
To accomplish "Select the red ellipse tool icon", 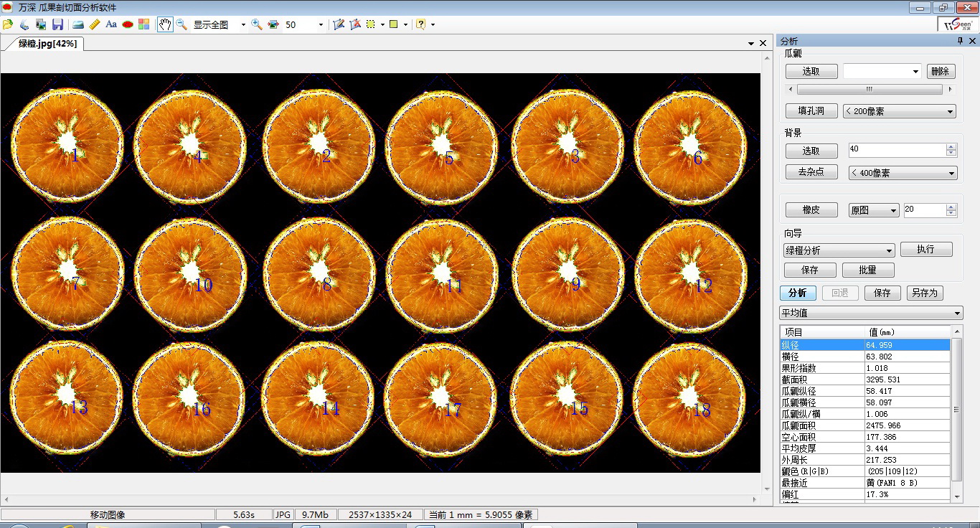I will pyautogui.click(x=128, y=24).
